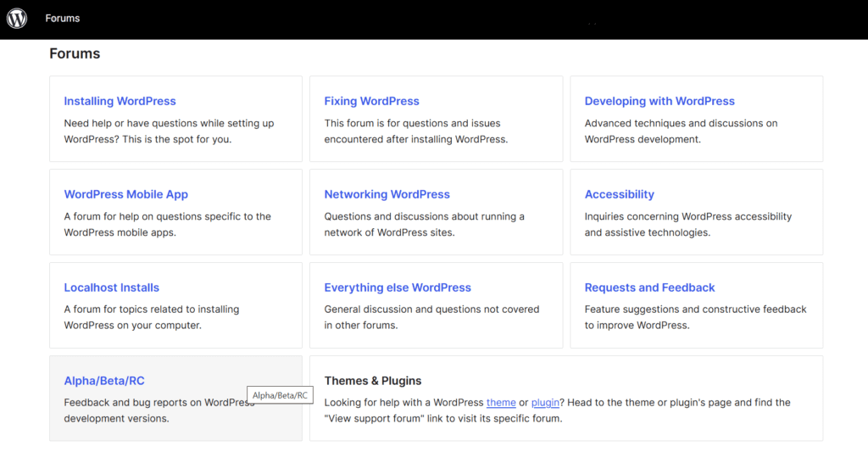Image resolution: width=868 pixels, height=452 pixels.
Task: Open the Alpha/Beta/RC forum link
Action: tap(104, 381)
